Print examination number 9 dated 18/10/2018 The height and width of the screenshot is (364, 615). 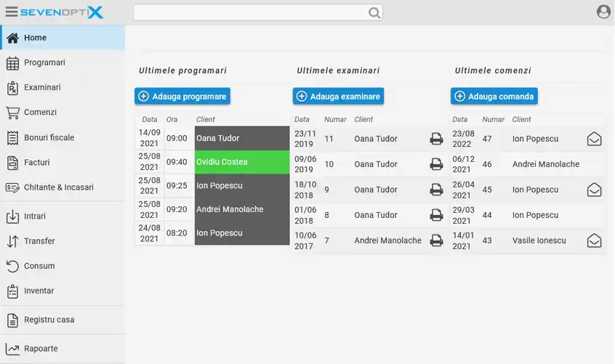(436, 190)
